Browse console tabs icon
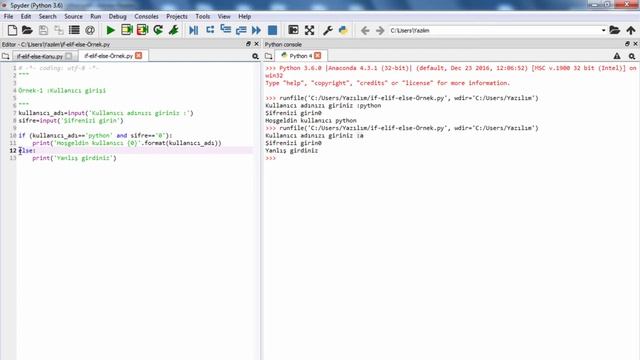Image resolution: width=640 pixels, height=360 pixels. coord(268,56)
